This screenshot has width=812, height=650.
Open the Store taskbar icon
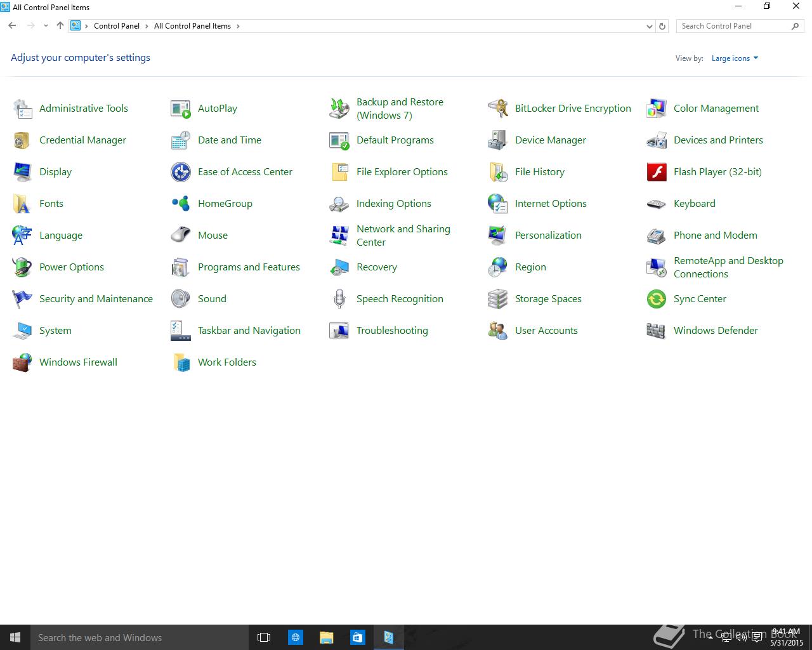click(x=357, y=637)
